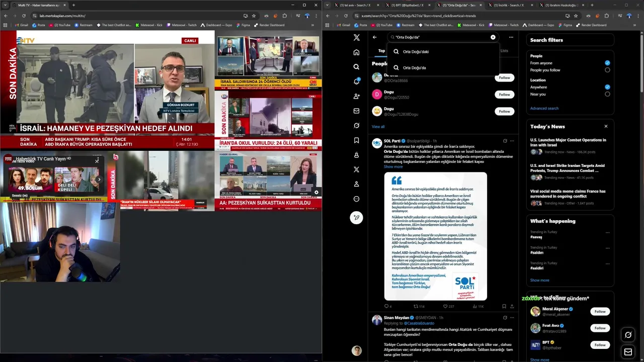Expand hidden bookmarks in the Multi TV window

[x=312, y=25]
